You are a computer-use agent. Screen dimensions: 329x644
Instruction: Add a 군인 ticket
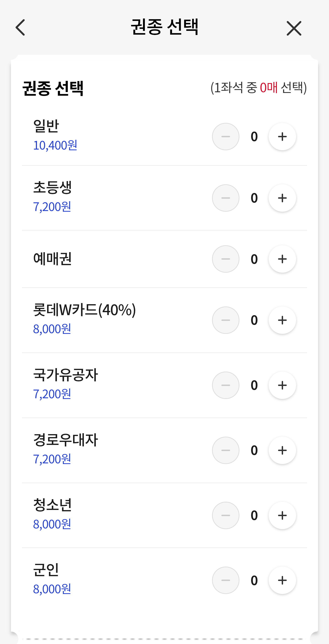click(x=282, y=580)
